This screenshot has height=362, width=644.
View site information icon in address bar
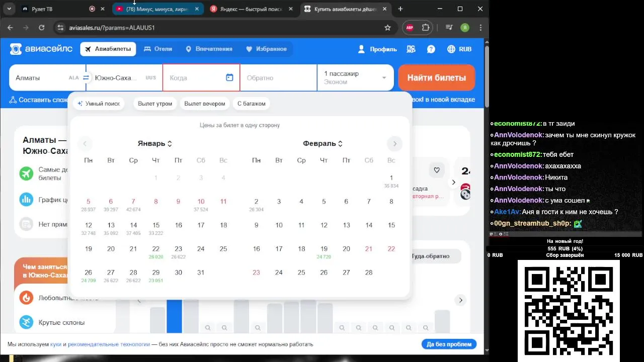(60, 28)
